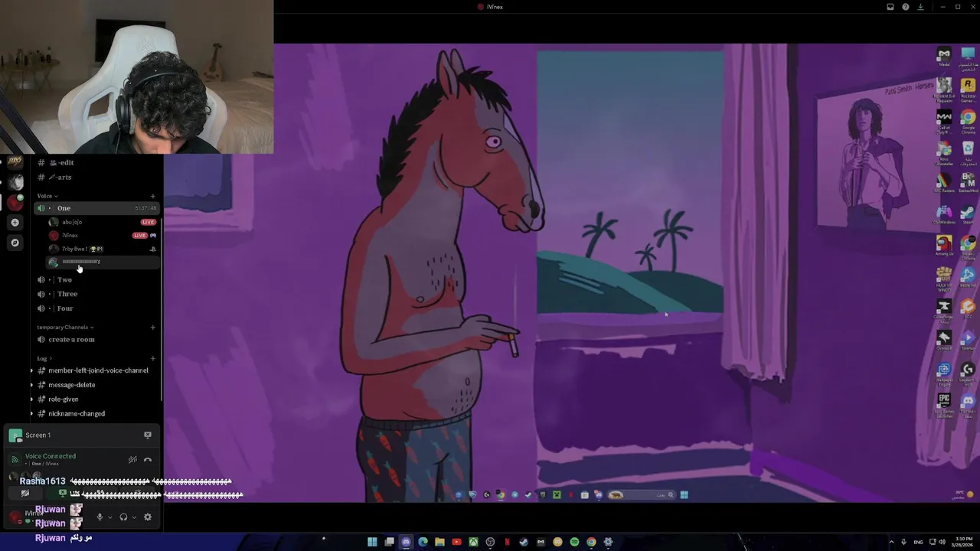
Task: Toggle noise suppression beside Voice Connected
Action: pos(132,459)
